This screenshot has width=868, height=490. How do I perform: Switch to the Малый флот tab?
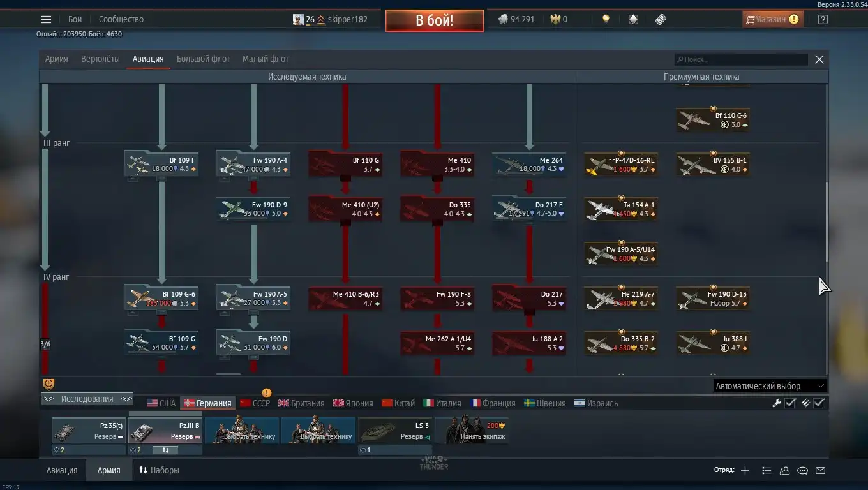pos(266,59)
